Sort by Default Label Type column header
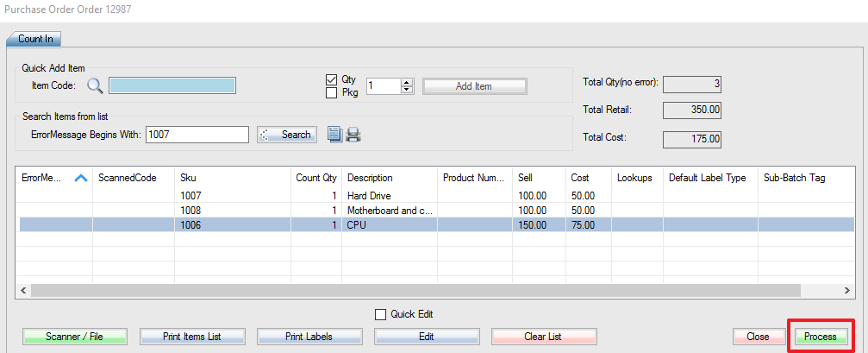 (x=711, y=178)
